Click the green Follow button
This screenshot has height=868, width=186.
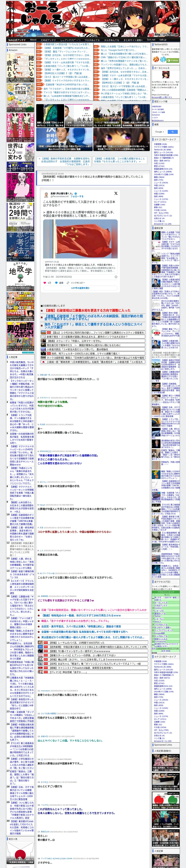coord(173,60)
